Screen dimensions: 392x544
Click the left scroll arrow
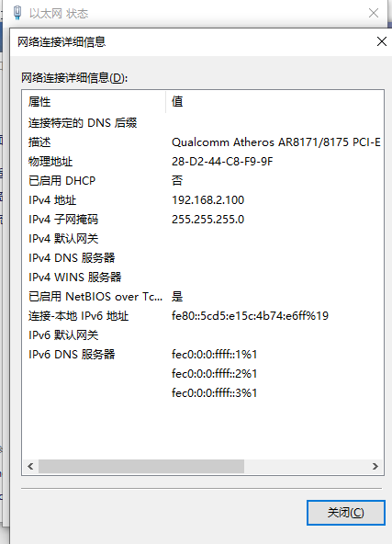[x=30, y=466]
